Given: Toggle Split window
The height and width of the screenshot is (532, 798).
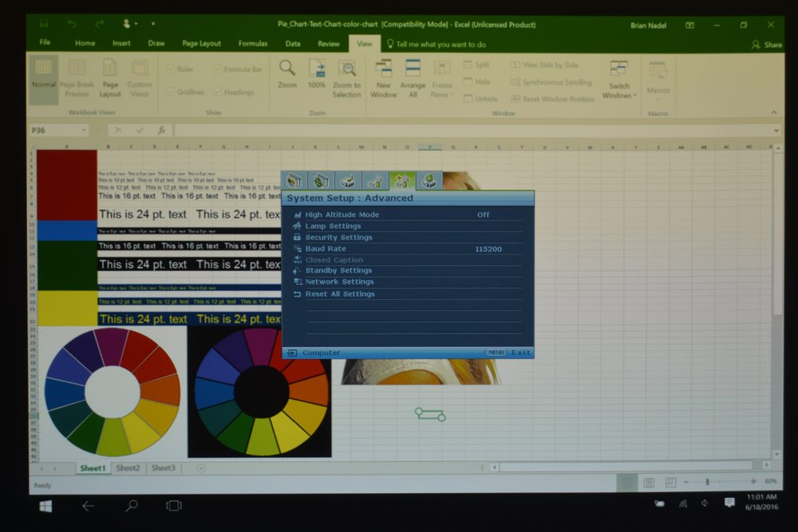Looking at the screenshot, I should [x=476, y=65].
